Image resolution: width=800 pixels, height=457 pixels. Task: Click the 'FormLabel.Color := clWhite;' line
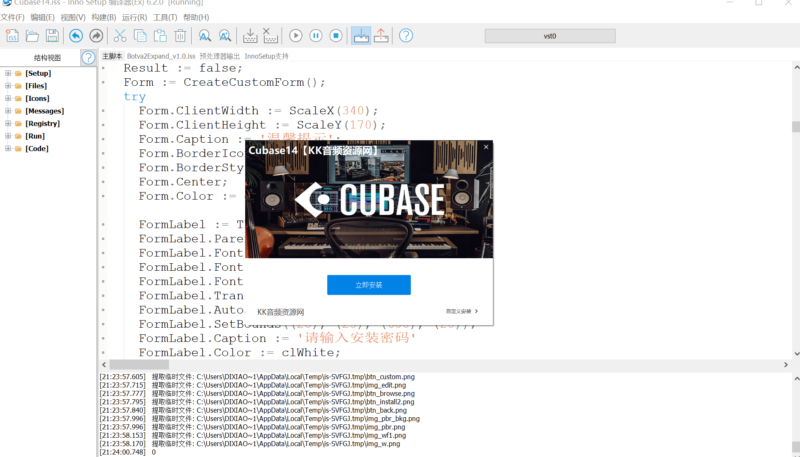pos(239,352)
